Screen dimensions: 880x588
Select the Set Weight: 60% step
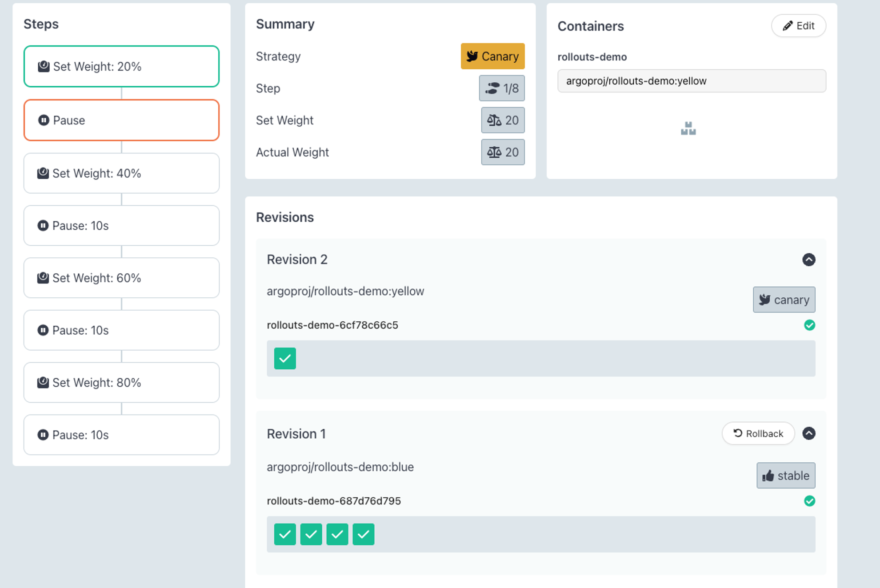point(121,278)
